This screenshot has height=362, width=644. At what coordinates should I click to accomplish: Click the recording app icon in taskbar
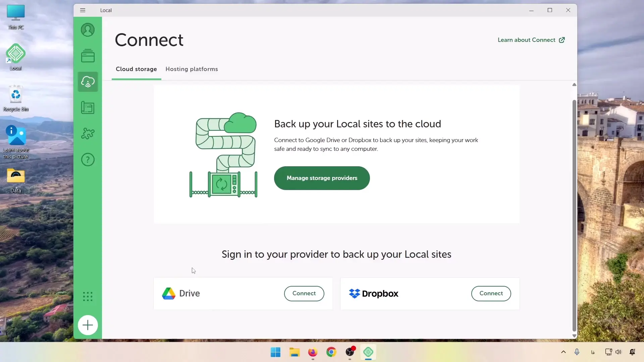350,352
